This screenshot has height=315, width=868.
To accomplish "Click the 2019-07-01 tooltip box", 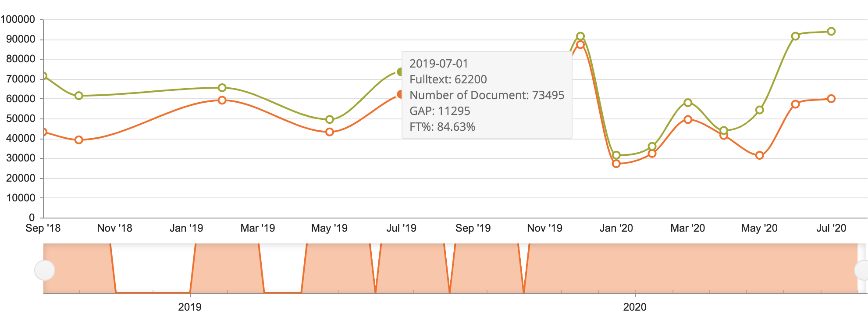I will coord(487,95).
